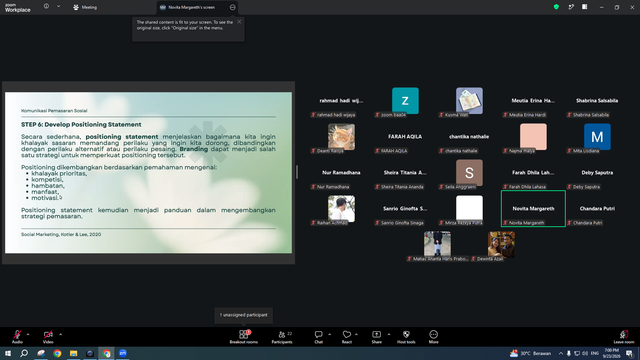Image resolution: width=640 pixels, height=360 pixels.
Task: Select Novita Margareth's screen tab
Action: point(192,7)
